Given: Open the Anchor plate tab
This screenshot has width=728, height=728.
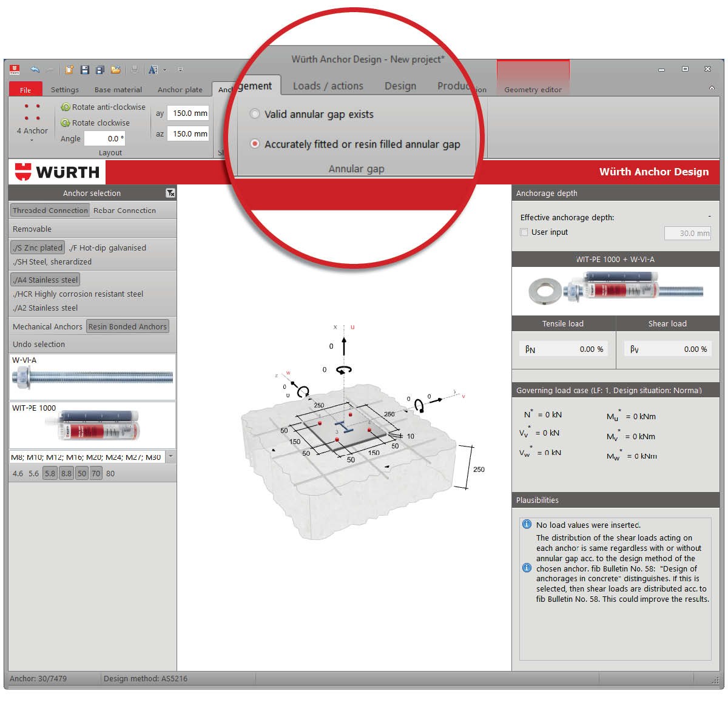Looking at the screenshot, I should click(180, 90).
